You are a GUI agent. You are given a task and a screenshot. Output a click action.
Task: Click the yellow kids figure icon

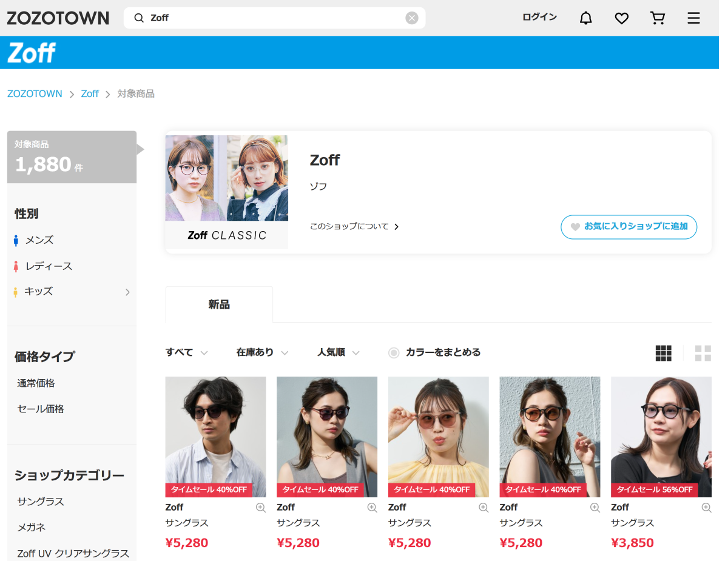(x=16, y=292)
